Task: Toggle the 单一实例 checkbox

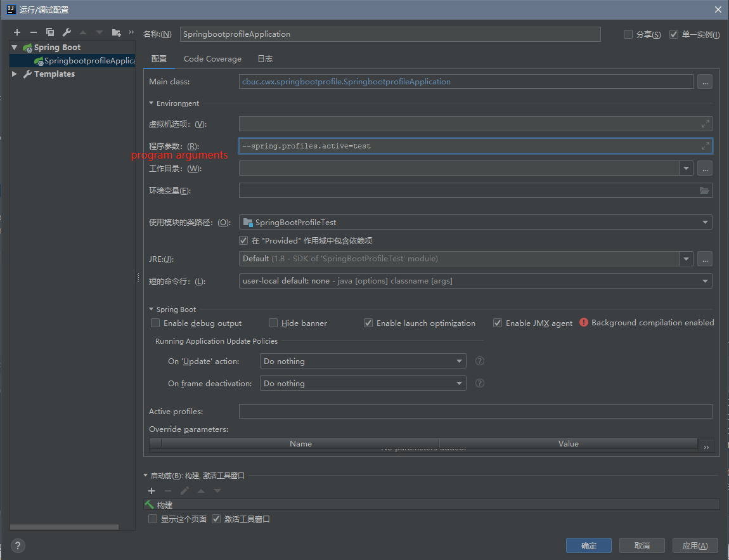Action: point(674,34)
